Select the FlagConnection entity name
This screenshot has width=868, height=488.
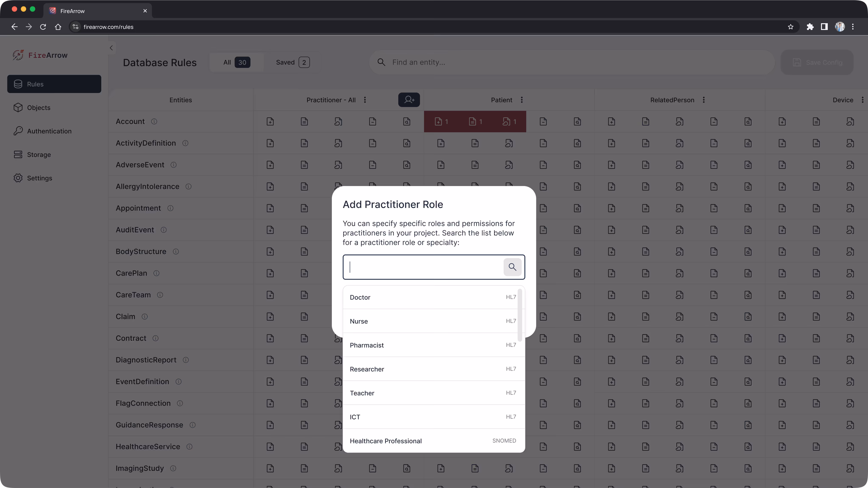[143, 403]
